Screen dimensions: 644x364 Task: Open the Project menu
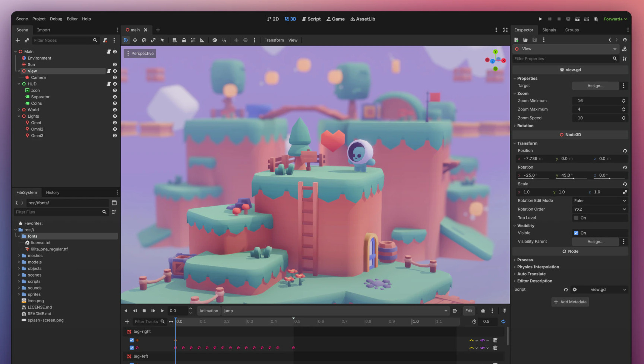click(39, 19)
